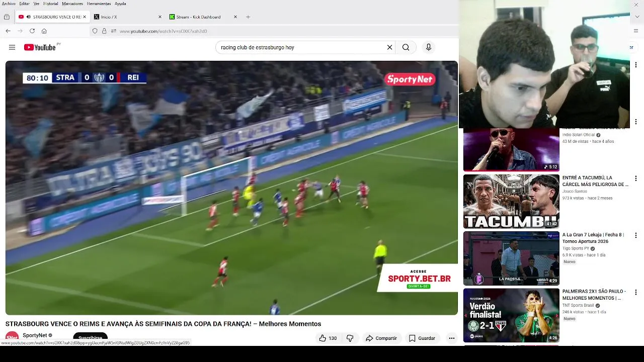Open the Firefox tab overview icon
The image size is (644, 362).
7,17
